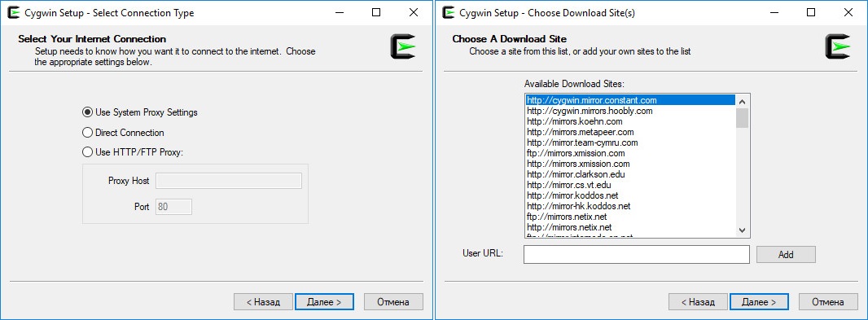868x320 pixels.
Task: Close the Select Connection Type window
Action: (414, 13)
